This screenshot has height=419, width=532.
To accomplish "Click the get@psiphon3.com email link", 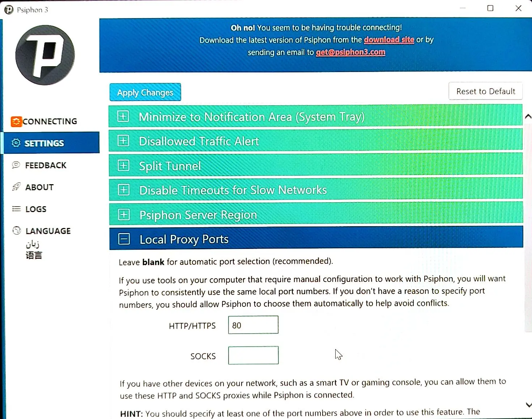I will [350, 52].
